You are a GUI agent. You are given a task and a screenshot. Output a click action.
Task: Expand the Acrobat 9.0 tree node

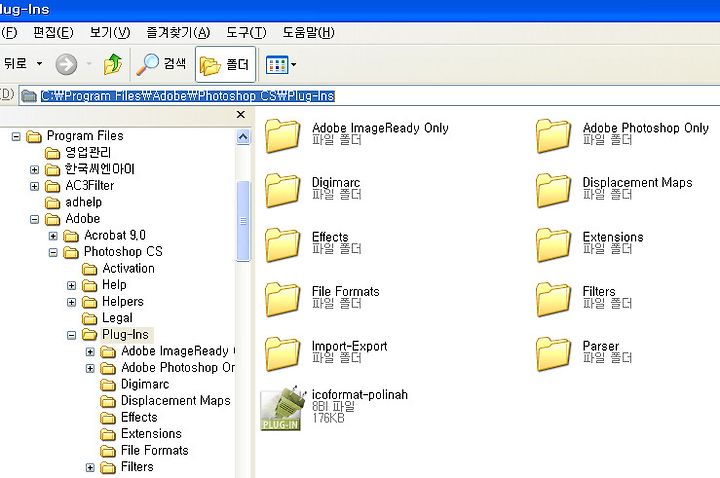click(53, 236)
